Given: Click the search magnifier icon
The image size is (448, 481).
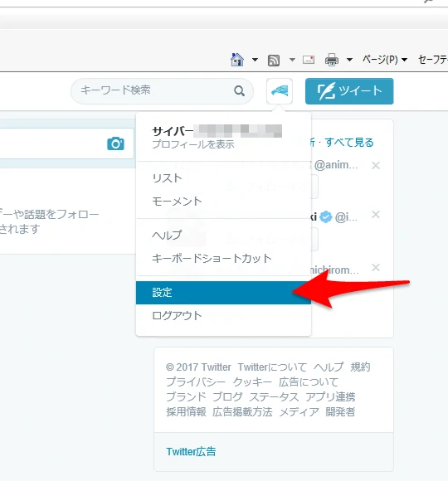Looking at the screenshot, I should (x=239, y=90).
